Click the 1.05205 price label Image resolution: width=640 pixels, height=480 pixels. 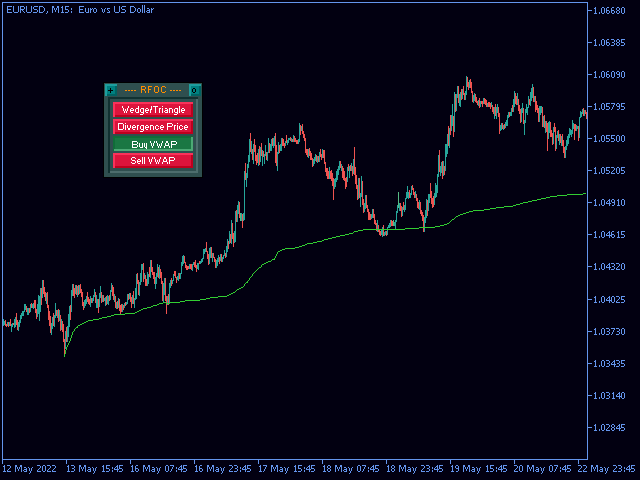click(609, 171)
